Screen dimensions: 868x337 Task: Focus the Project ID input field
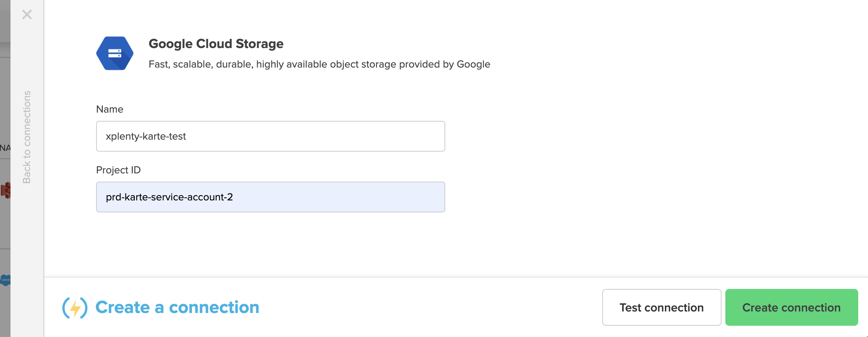(x=270, y=197)
